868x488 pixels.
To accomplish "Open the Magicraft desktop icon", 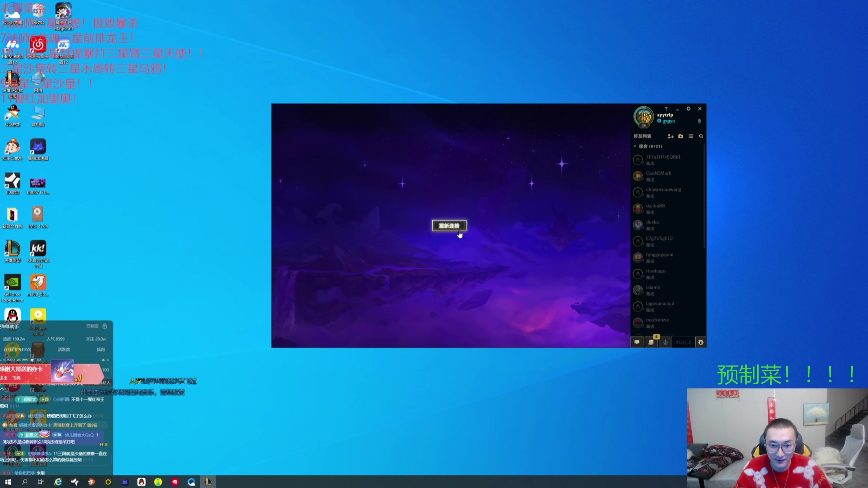I will (x=63, y=16).
